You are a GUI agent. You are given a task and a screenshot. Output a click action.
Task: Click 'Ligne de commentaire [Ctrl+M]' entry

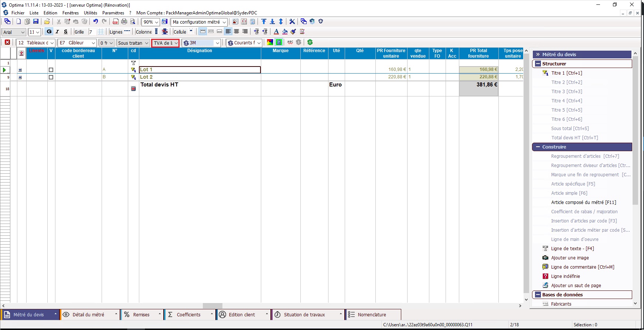582,267
